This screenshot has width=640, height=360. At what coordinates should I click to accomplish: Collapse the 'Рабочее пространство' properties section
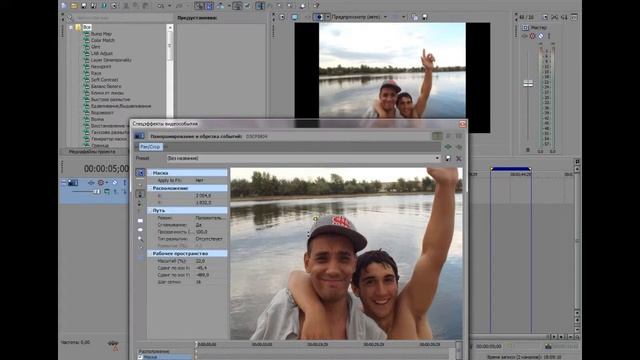150,253
